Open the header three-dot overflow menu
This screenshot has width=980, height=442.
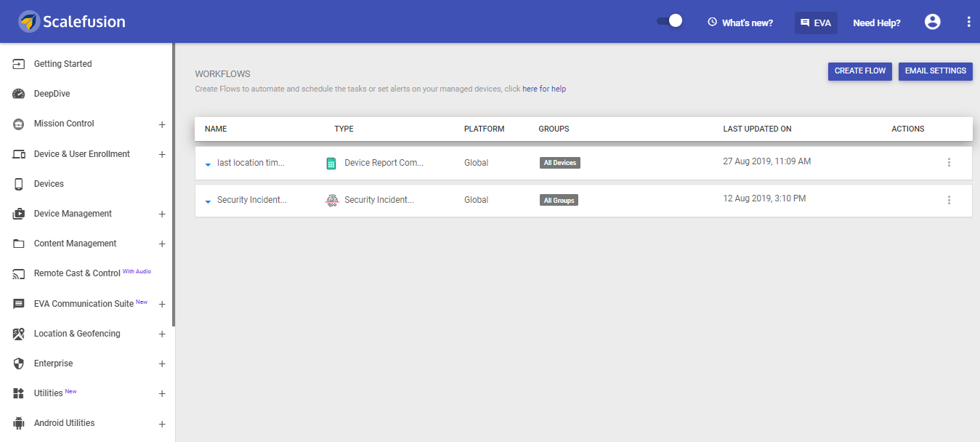point(968,22)
